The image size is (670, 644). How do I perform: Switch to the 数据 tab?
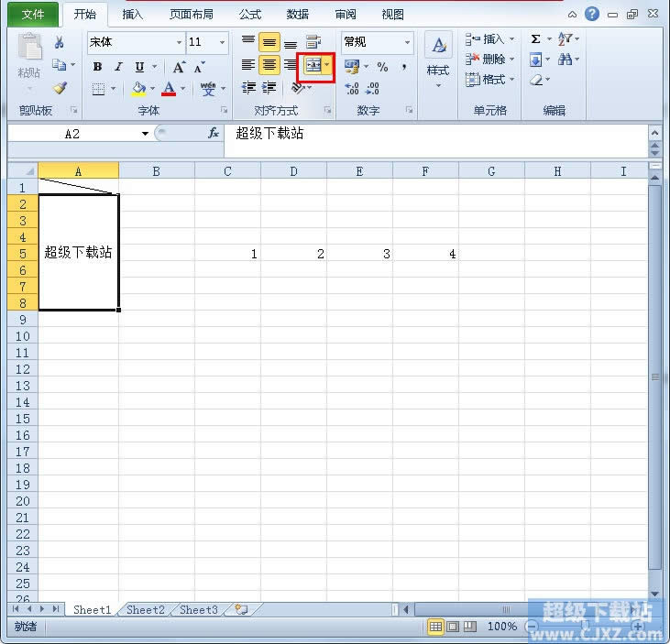coord(297,15)
